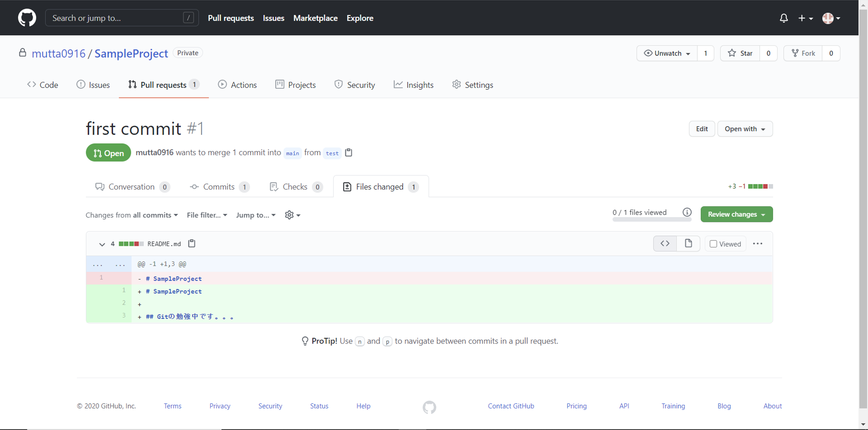Star the repository
Viewport: 868px width, 430px height.
pos(740,53)
